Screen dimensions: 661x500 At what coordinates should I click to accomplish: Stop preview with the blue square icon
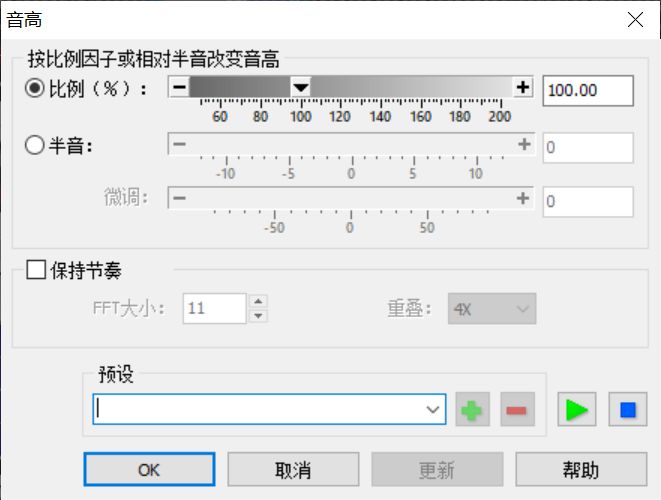[x=628, y=409]
